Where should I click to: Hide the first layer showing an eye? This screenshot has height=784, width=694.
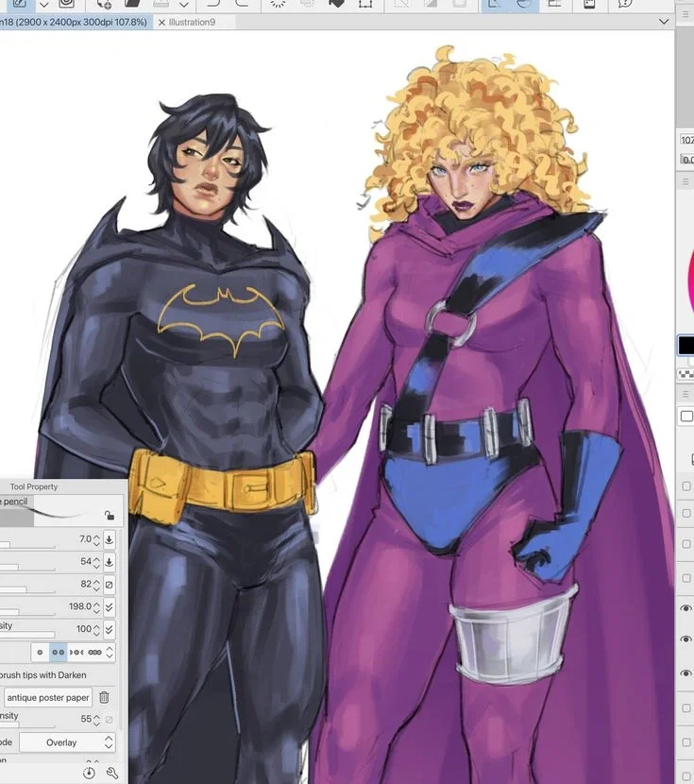pyautogui.click(x=686, y=608)
